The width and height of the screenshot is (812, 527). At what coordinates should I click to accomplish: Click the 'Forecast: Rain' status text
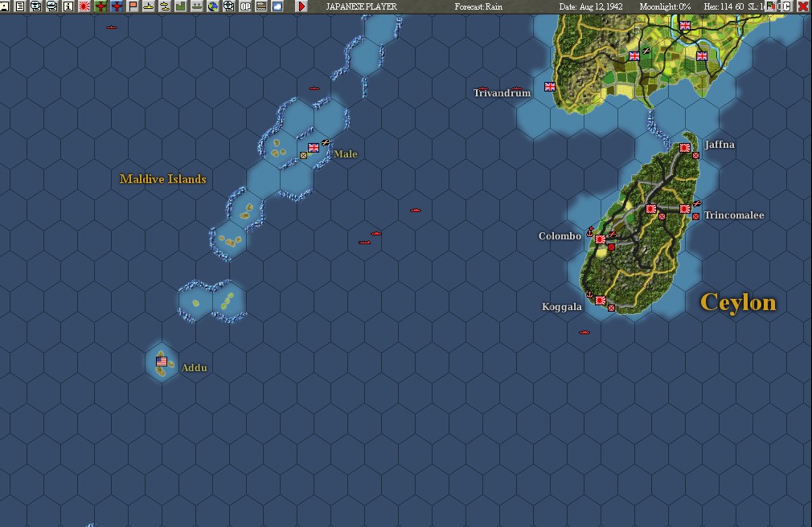pos(478,6)
